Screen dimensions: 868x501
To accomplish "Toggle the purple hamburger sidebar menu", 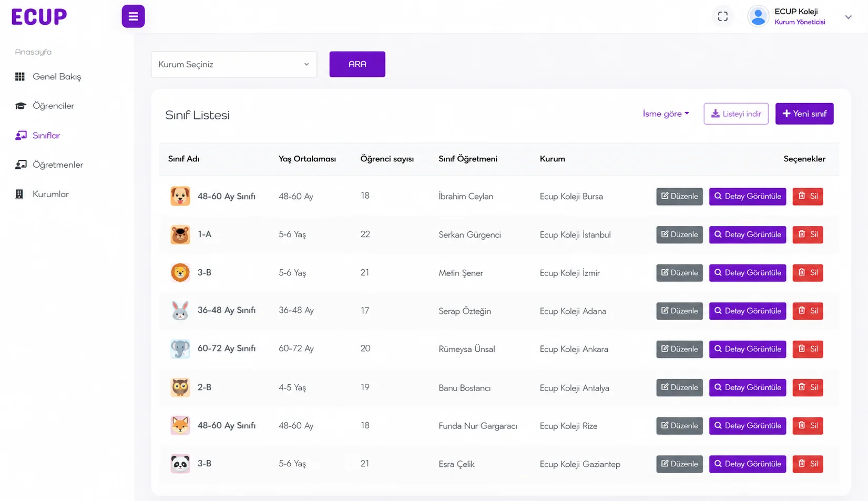I will coord(133,16).
